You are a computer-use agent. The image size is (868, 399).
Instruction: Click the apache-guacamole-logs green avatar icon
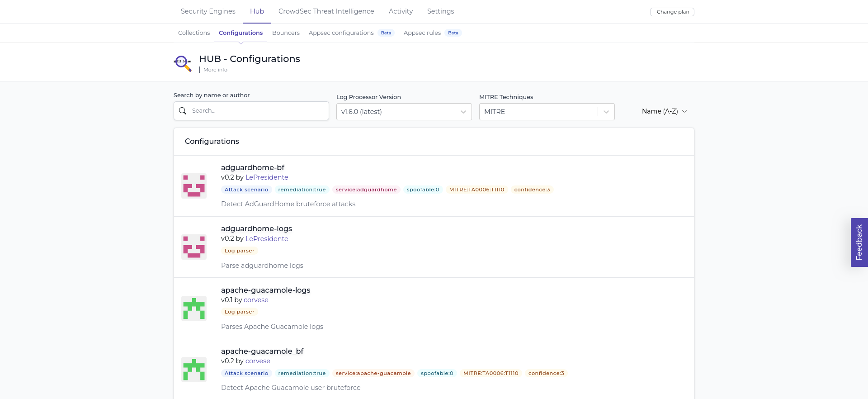pos(194,309)
